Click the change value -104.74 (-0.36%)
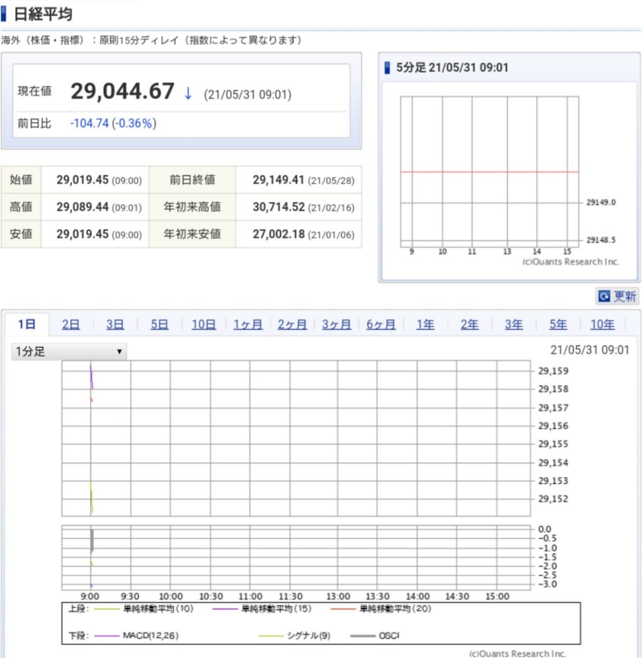The width and height of the screenshot is (644, 658). point(113,123)
